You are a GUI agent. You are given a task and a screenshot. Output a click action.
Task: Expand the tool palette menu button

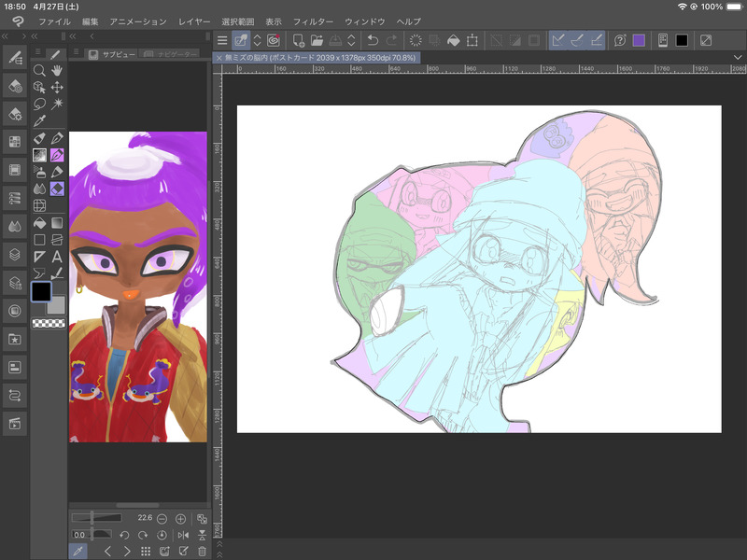coord(37,53)
